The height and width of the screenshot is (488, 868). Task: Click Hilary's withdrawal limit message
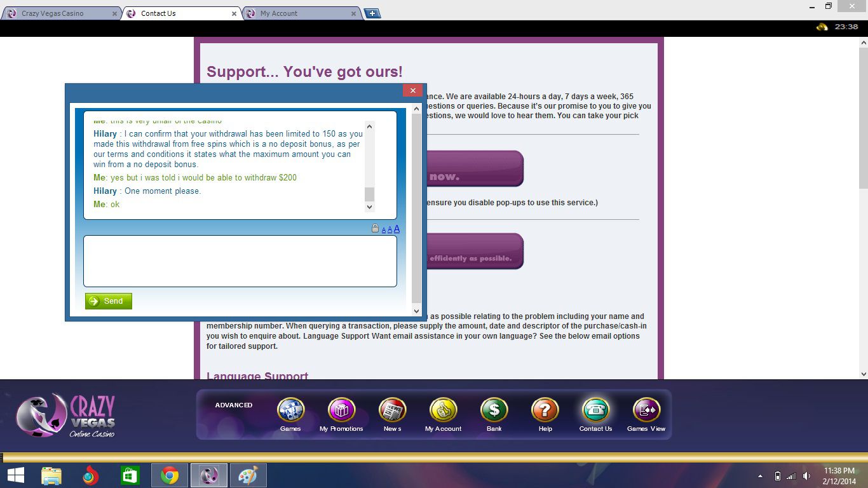click(228, 149)
